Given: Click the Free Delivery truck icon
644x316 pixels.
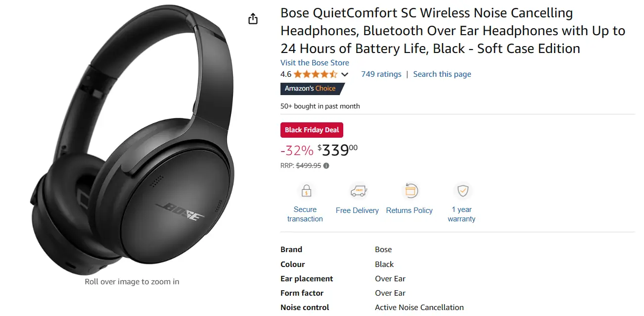Looking at the screenshot, I should point(358,191).
